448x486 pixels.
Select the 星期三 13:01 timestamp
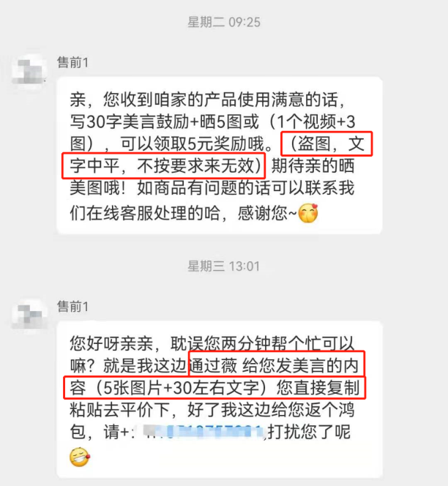pyautogui.click(x=224, y=266)
